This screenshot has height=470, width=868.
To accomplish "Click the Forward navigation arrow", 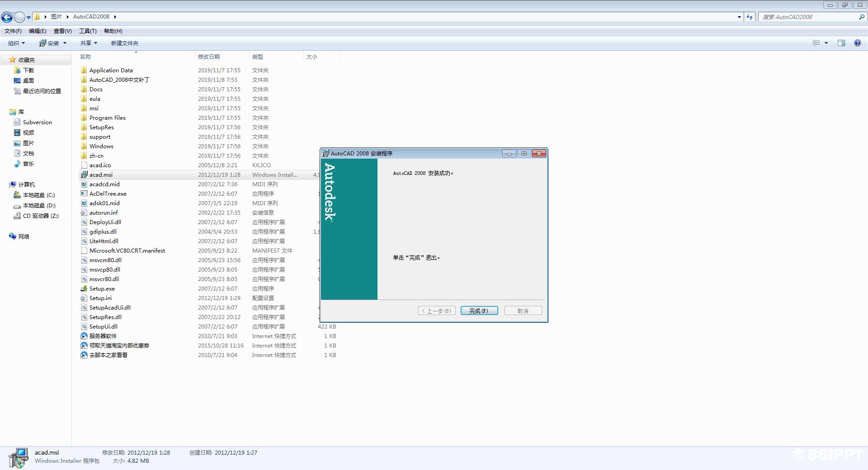I will (19, 17).
